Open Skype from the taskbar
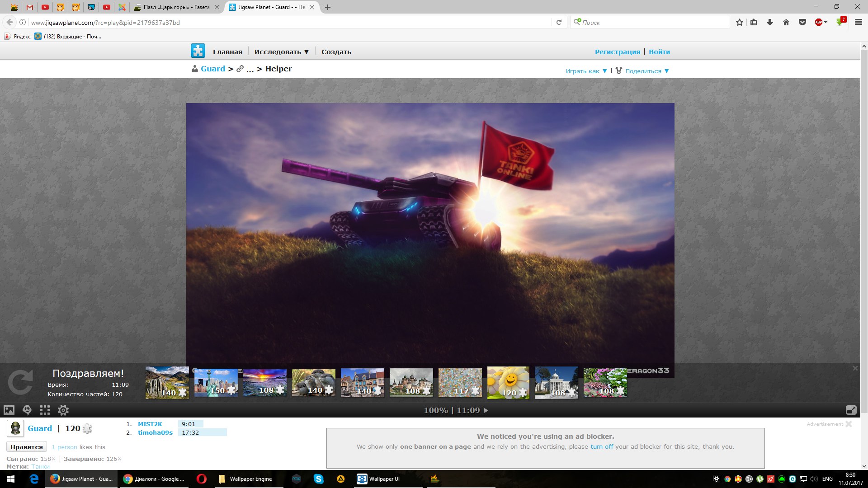Screen dimensions: 868x488 click(319, 479)
